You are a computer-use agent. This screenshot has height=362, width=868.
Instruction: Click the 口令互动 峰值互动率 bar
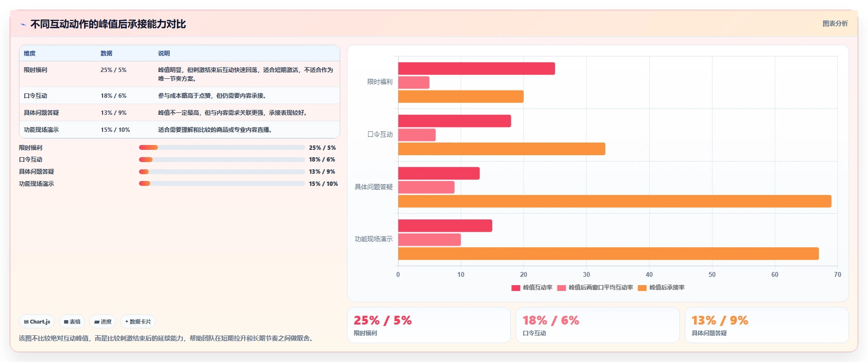[454, 121]
